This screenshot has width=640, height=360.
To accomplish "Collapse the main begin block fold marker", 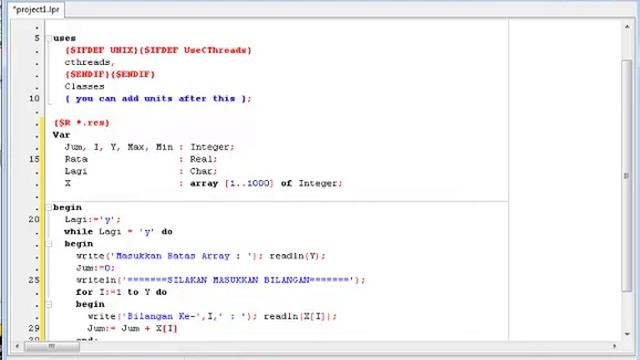I will tap(49, 207).
